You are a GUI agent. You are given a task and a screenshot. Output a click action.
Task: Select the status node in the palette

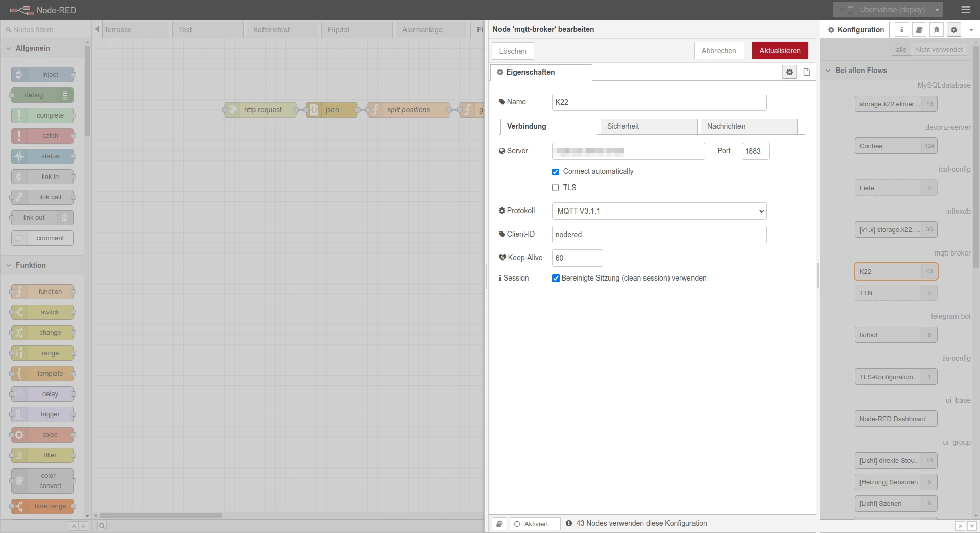point(42,156)
